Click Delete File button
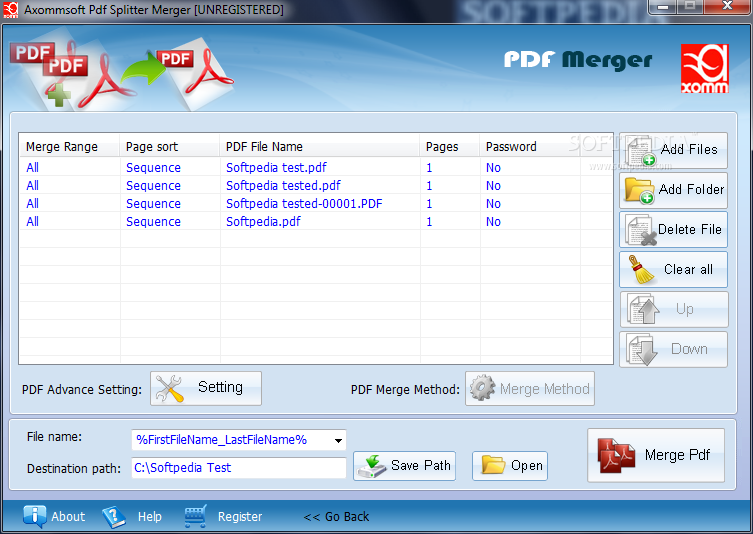Screen dimensions: 753x534 coord(673,230)
